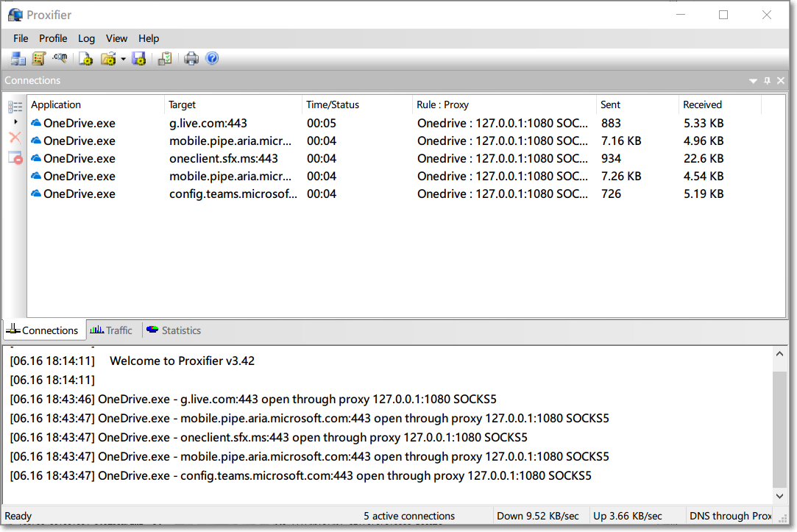Image resolution: width=797 pixels, height=532 pixels.
Task: Select the oneclient.sfx.ms:443 target cell
Action: pos(224,158)
